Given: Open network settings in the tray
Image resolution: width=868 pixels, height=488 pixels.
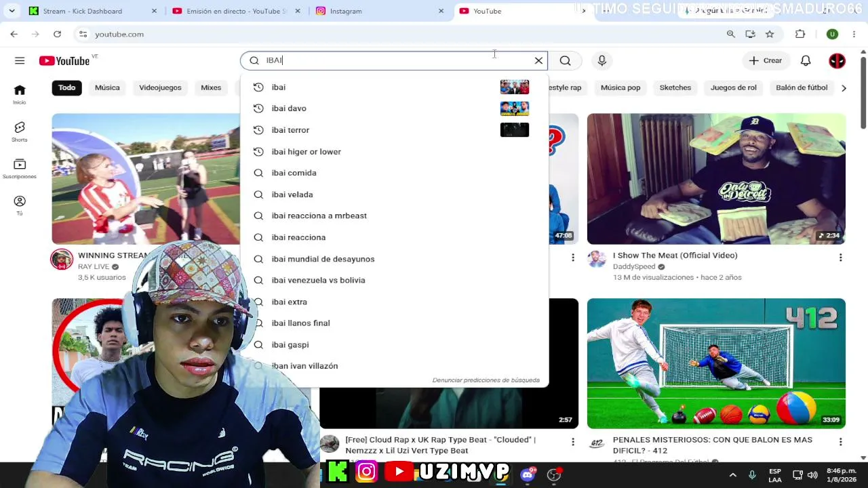Looking at the screenshot, I should click(x=797, y=475).
